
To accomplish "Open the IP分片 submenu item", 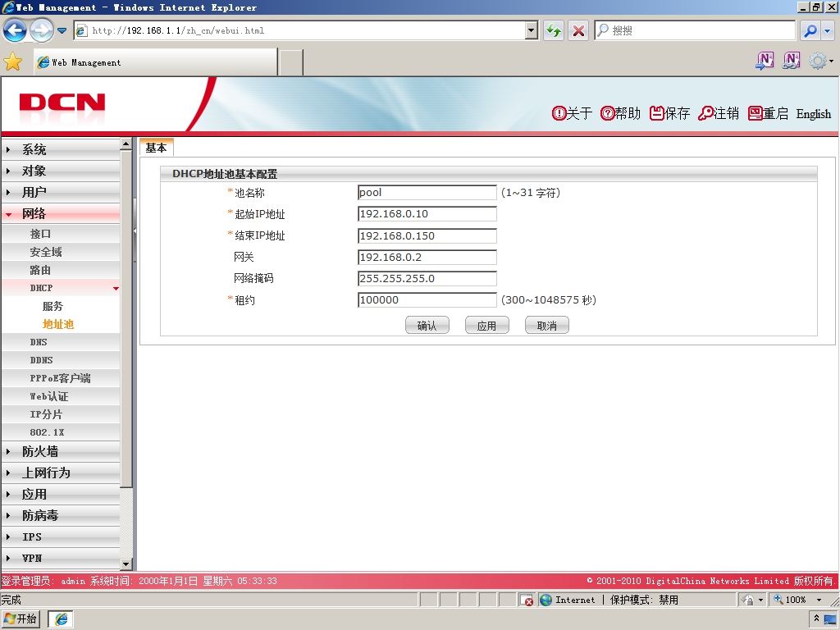I will (x=61, y=414).
